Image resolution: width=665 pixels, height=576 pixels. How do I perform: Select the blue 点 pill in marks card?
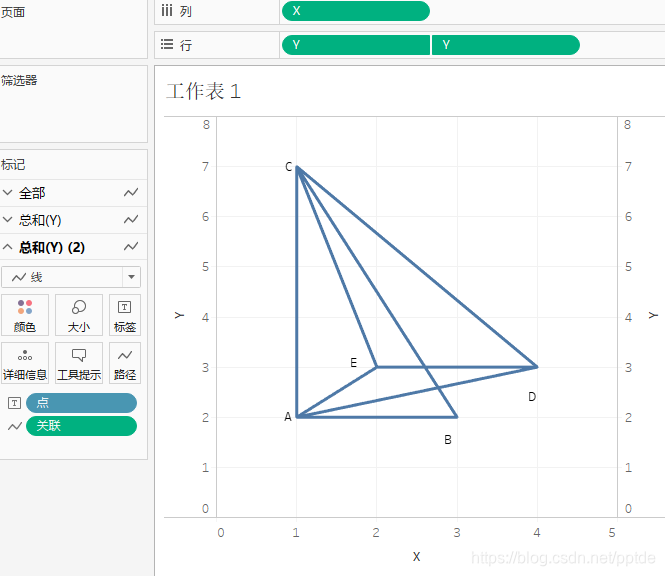pyautogui.click(x=81, y=403)
